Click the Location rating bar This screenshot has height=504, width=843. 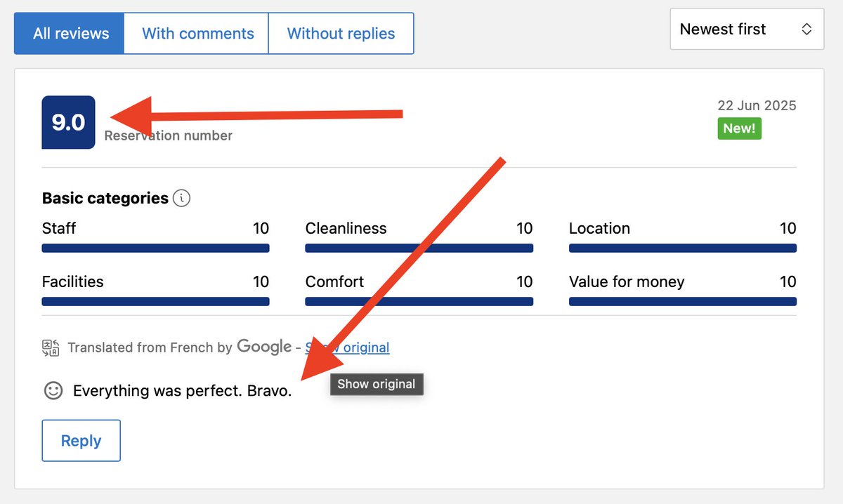(x=683, y=248)
